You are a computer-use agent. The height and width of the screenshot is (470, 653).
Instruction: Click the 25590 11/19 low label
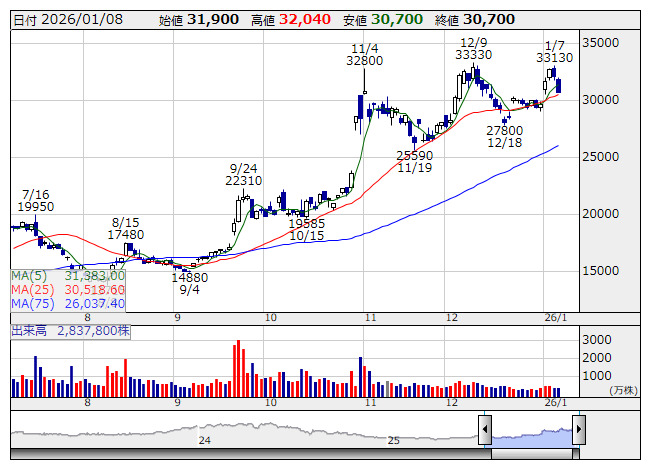415,162
